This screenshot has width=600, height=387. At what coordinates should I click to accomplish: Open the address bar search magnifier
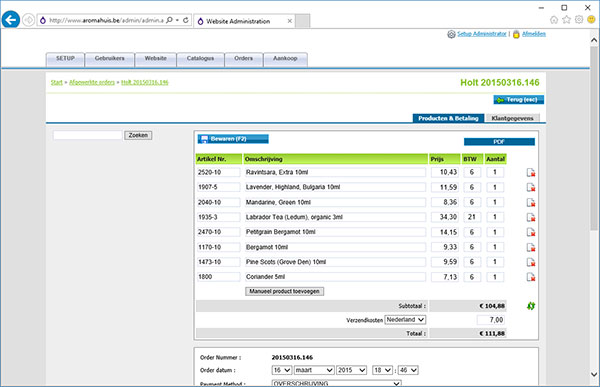tap(169, 20)
